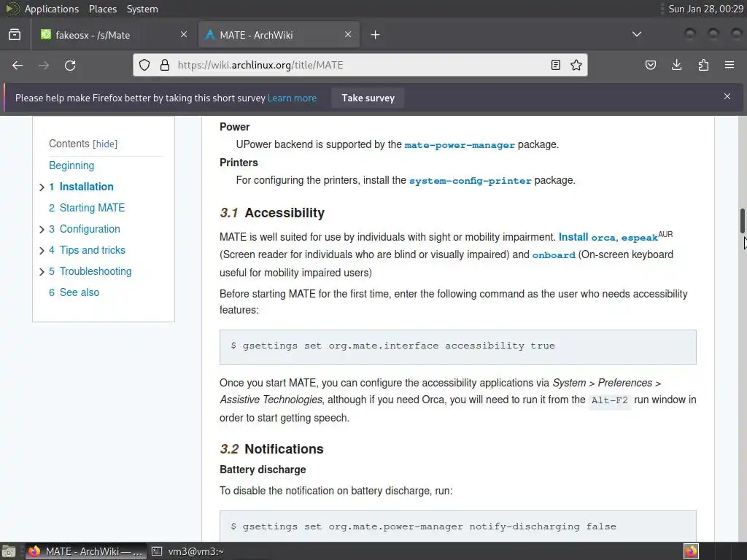Click the Firefox back arrow button
747x560 pixels.
pos(18,65)
